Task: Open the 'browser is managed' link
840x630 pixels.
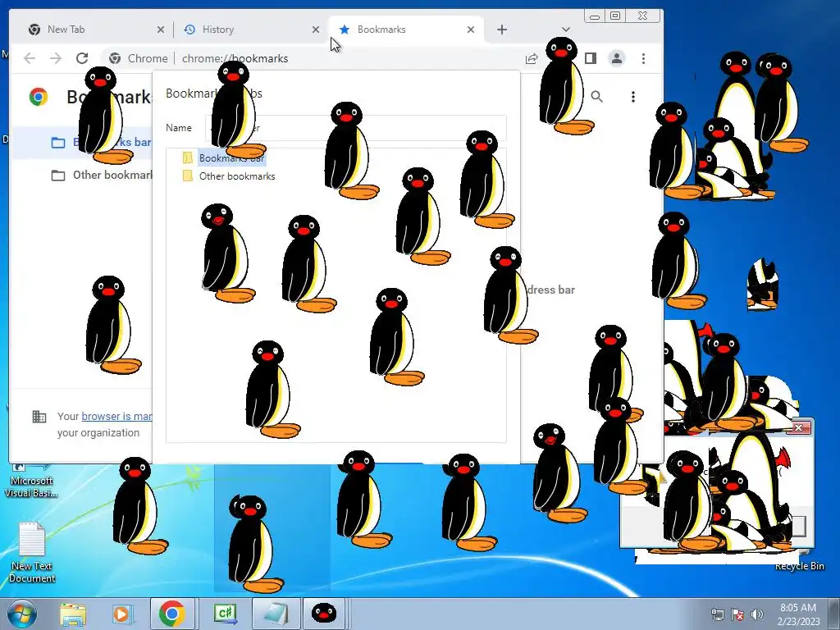Action: (x=116, y=416)
